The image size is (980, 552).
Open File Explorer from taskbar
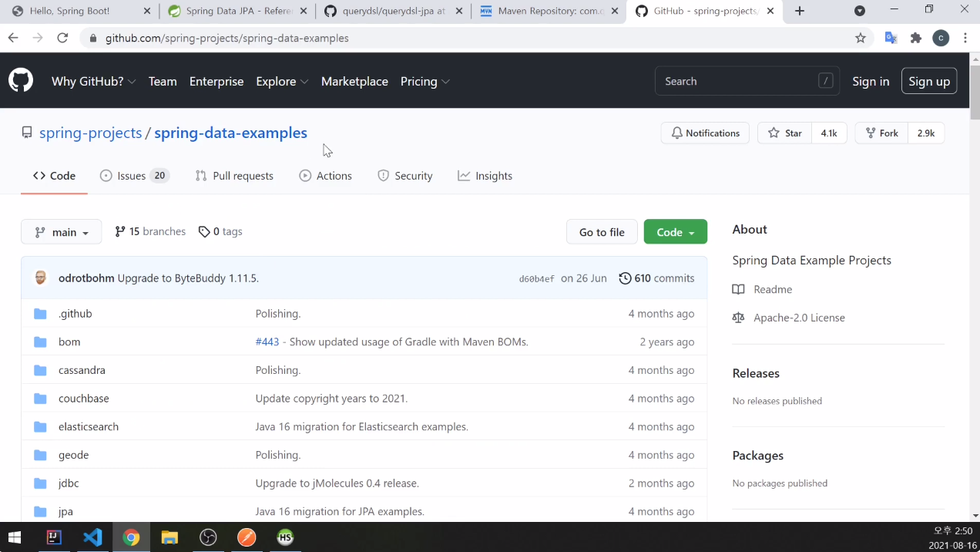click(169, 537)
